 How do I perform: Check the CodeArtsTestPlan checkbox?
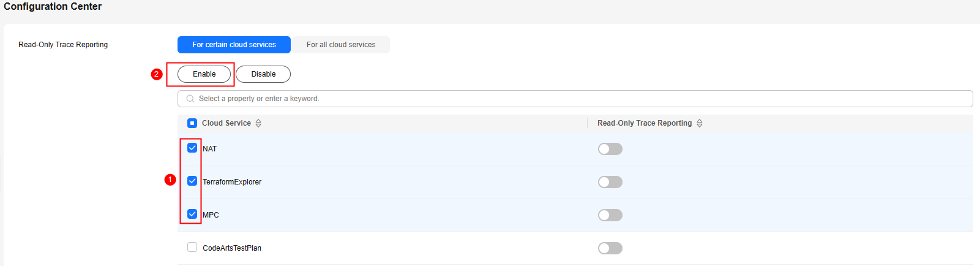192,247
